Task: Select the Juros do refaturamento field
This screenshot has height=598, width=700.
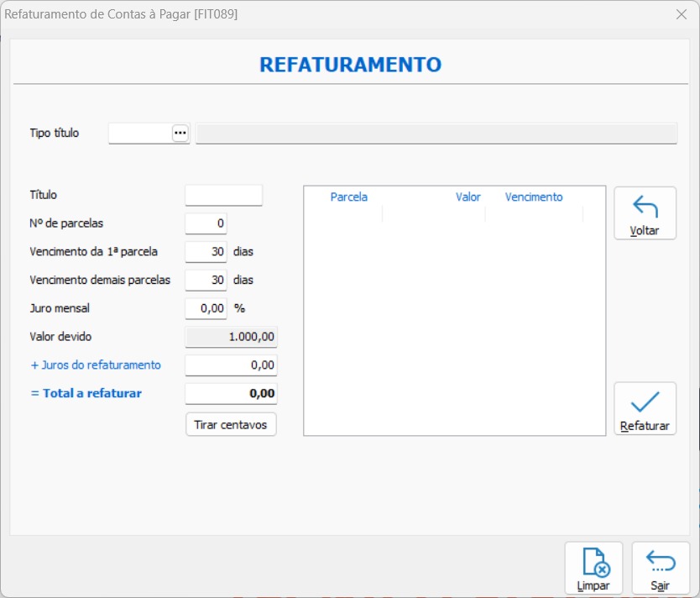Action: pyautogui.click(x=231, y=365)
